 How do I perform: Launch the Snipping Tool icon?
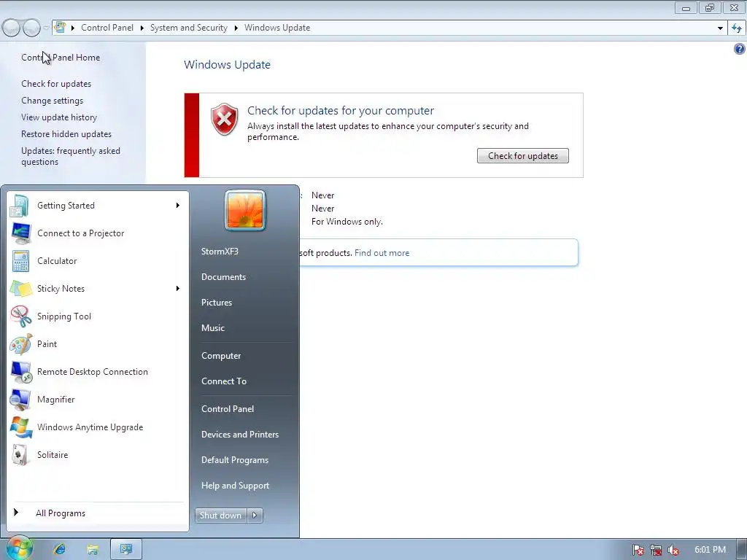click(20, 316)
